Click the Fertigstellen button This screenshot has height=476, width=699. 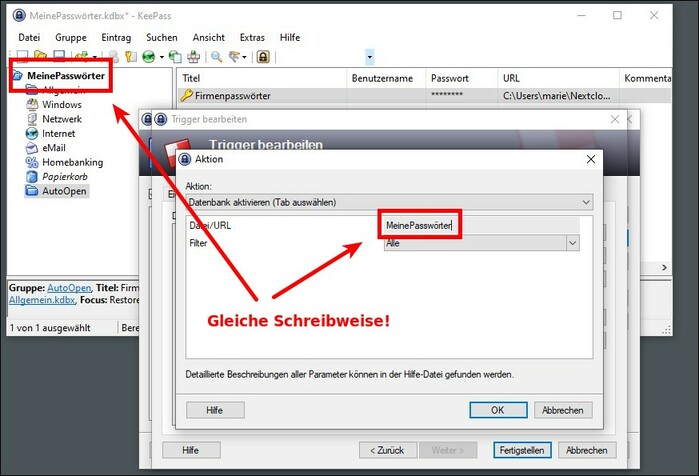point(522,450)
